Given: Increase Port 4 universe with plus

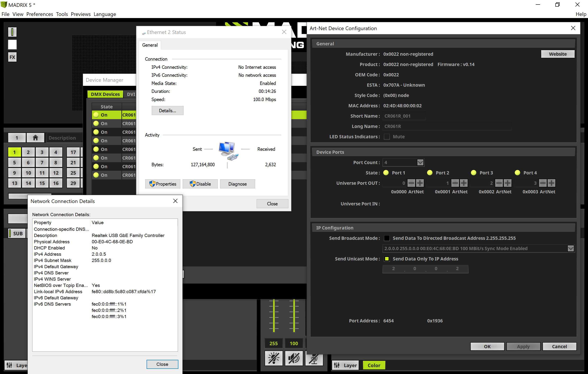Looking at the screenshot, I should 551,183.
